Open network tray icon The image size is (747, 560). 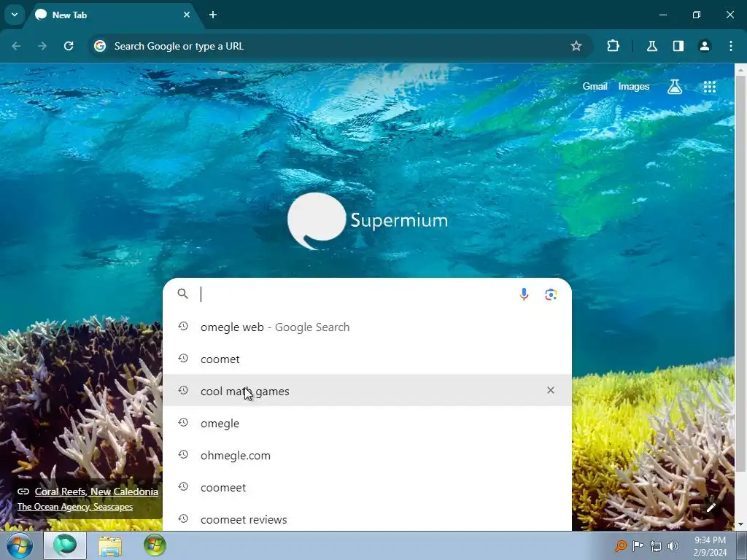tap(656, 546)
